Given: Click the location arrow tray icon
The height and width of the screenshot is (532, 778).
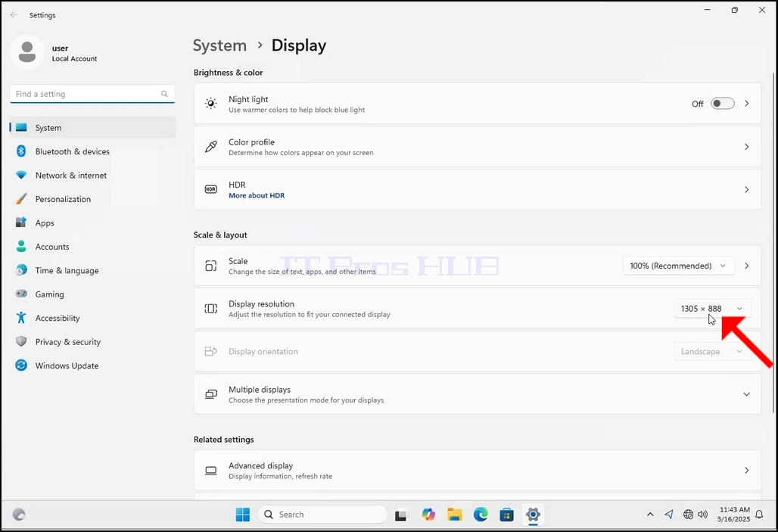Looking at the screenshot, I should 669,515.
